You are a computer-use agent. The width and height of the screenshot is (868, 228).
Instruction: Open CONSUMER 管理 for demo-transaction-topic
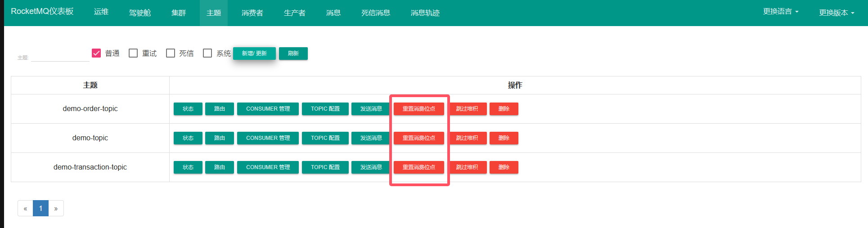(x=268, y=167)
